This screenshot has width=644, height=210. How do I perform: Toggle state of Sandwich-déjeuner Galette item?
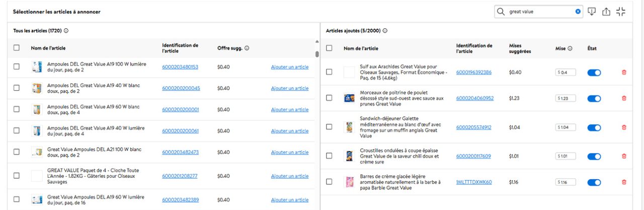tap(594, 127)
